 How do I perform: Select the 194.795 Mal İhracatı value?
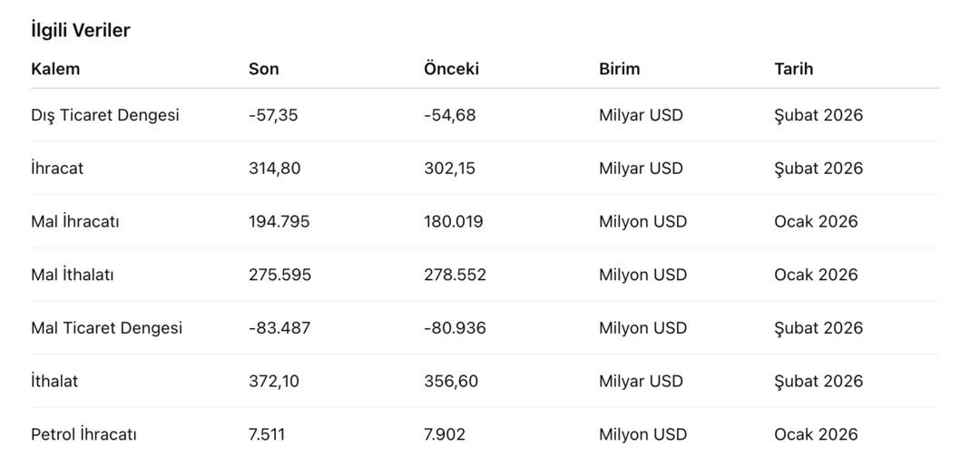pos(279,222)
